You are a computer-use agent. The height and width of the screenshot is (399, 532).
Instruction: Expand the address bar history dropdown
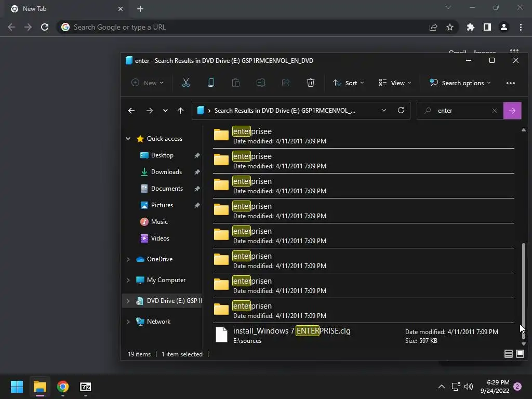tap(384, 111)
